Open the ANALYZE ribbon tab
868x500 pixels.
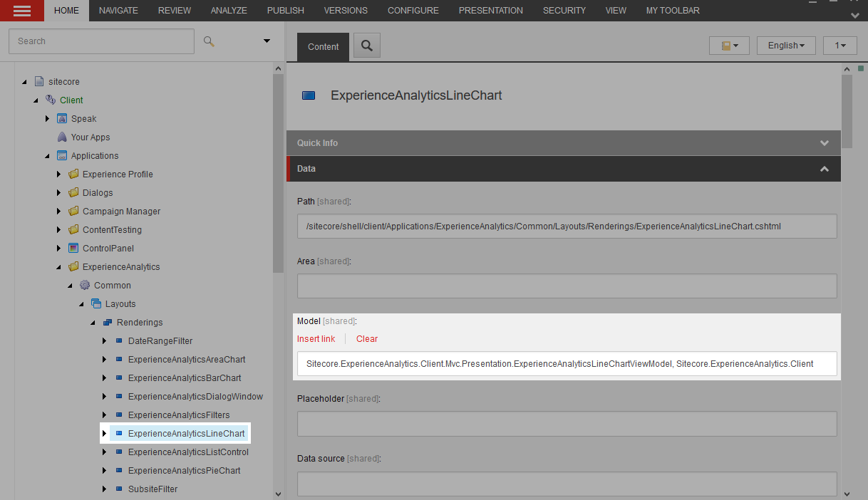click(x=229, y=11)
